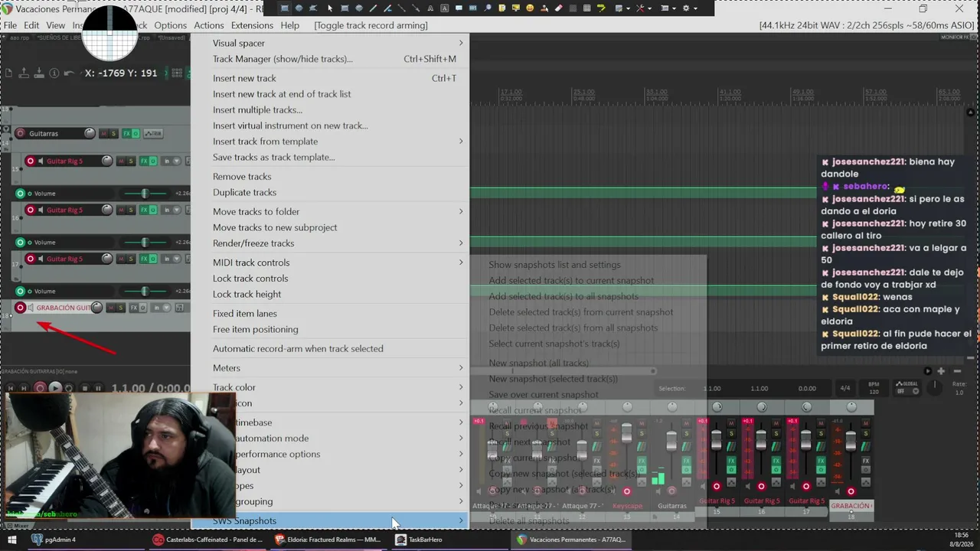Expand the Track color submenu
Viewport: 980px width, 551px height.
461,387
